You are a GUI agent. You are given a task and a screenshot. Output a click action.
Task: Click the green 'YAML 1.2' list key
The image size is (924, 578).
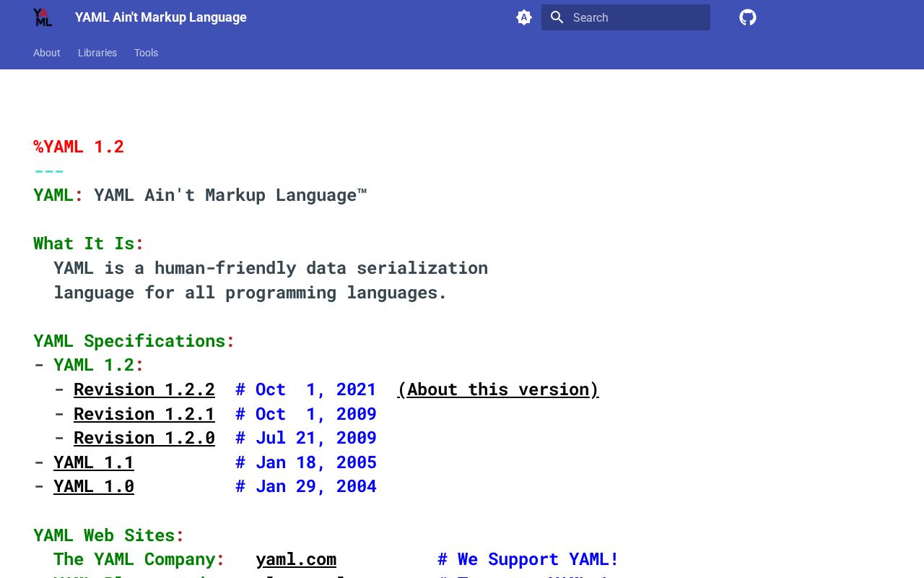tap(94, 365)
